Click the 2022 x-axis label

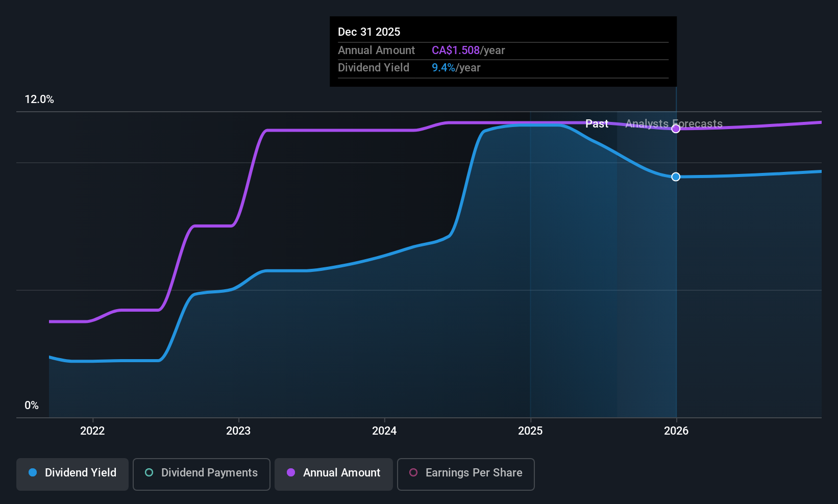tap(92, 431)
